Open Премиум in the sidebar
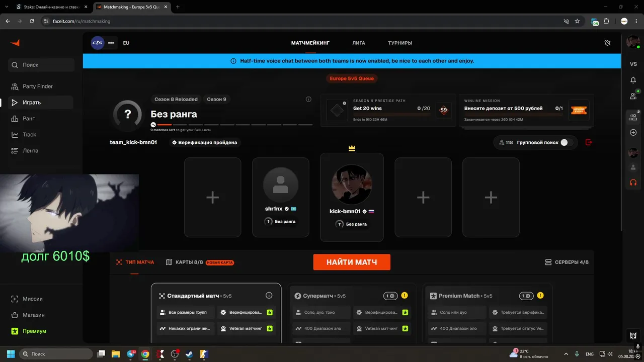This screenshot has height=362, width=644. coord(41,331)
